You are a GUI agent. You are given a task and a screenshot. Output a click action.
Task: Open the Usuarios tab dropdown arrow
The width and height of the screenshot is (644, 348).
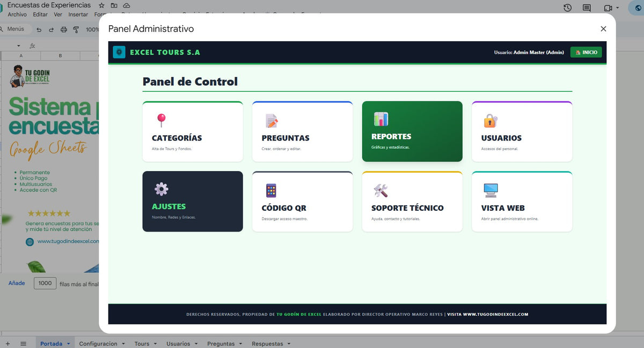click(x=196, y=344)
